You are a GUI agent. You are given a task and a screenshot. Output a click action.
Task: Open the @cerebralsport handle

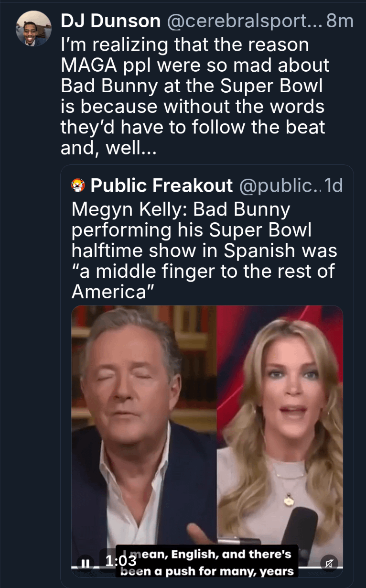244,21
